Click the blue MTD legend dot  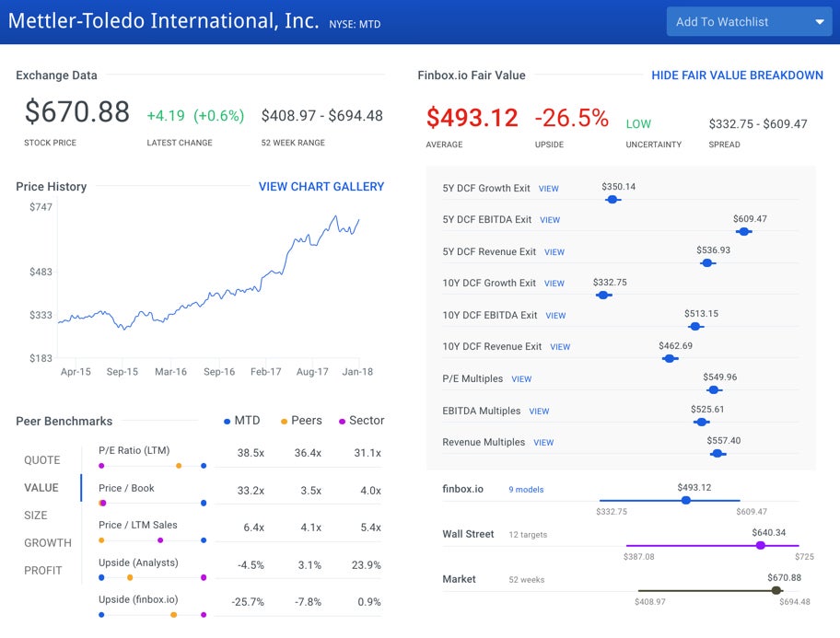(x=227, y=422)
